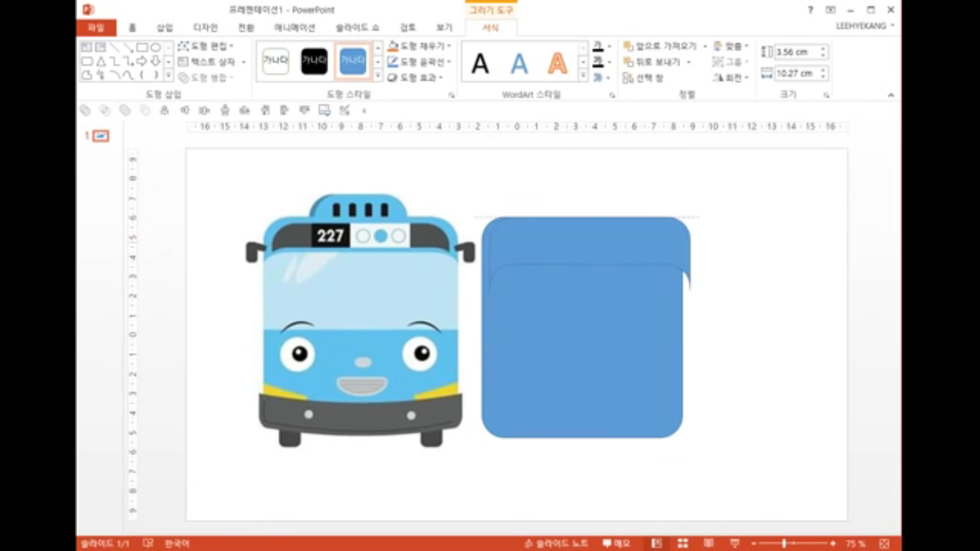Image resolution: width=980 pixels, height=551 pixels.
Task: Select the rectangle shape in the shape gallery
Action: pyautogui.click(x=142, y=47)
